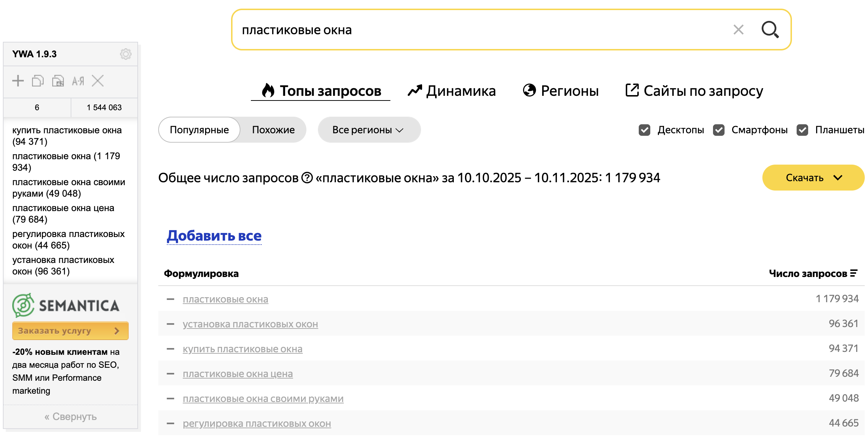This screenshot has height=438, width=868.
Task: Click the YWA sort A-Я icon
Action: [x=78, y=81]
